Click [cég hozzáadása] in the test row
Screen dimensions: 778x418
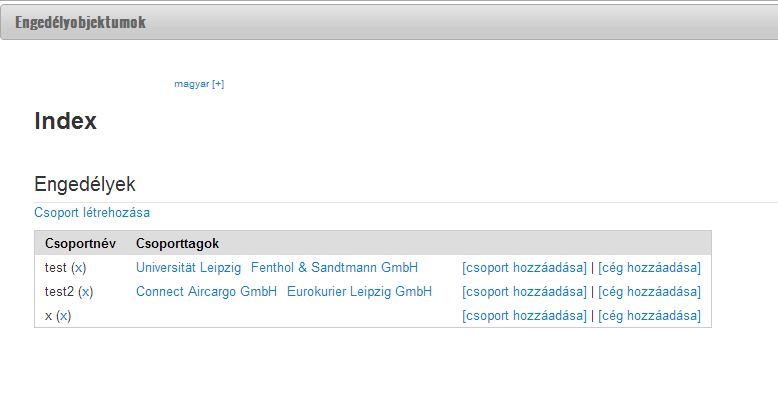(649, 268)
